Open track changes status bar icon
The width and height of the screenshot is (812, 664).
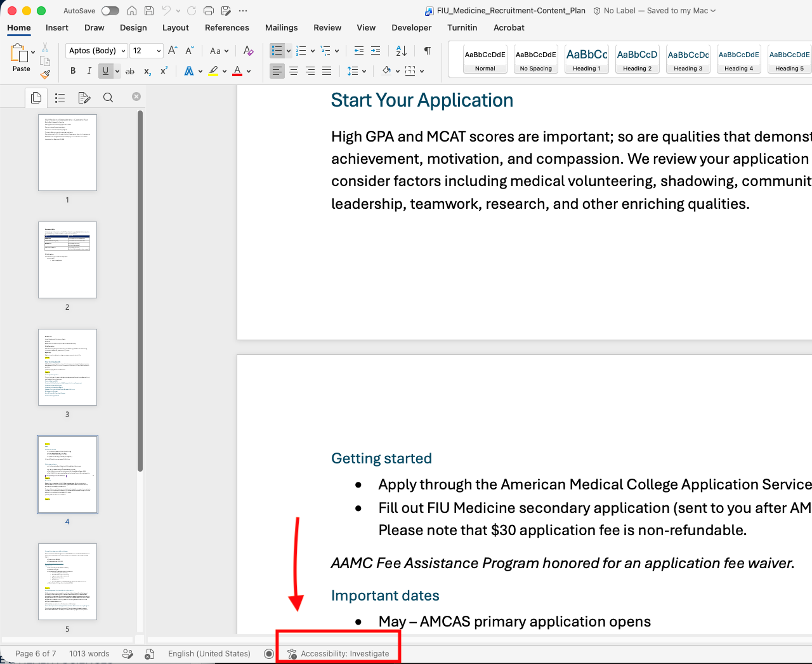pos(128,654)
